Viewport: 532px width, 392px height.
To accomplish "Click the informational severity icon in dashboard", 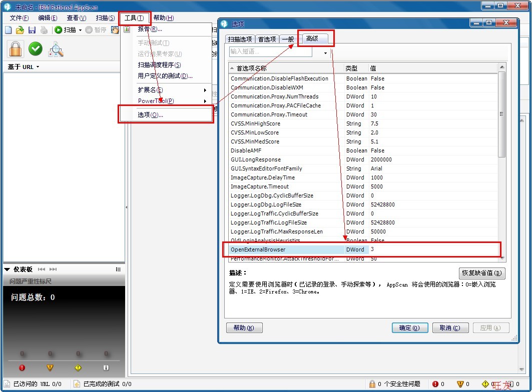I will pos(106,367).
